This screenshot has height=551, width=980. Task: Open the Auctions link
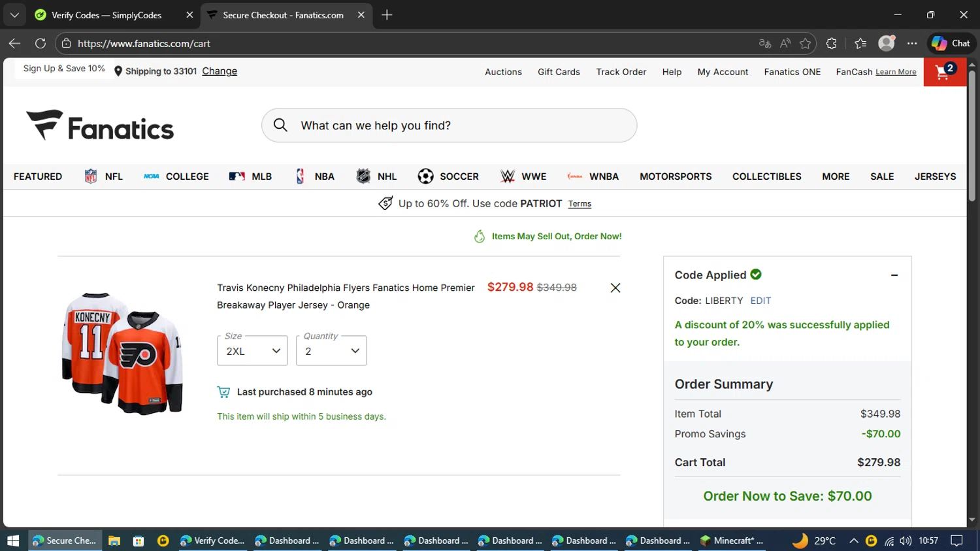503,72
